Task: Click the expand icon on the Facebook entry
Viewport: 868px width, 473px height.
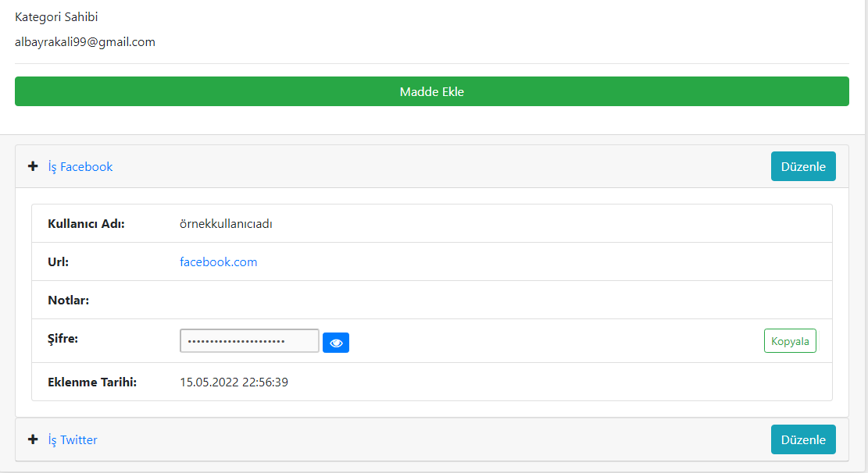Action: (33, 166)
